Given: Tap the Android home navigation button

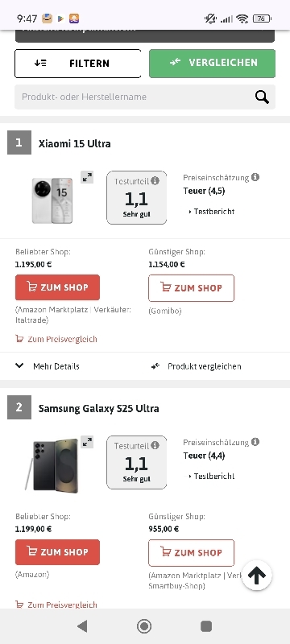Looking at the screenshot, I should pos(144,626).
